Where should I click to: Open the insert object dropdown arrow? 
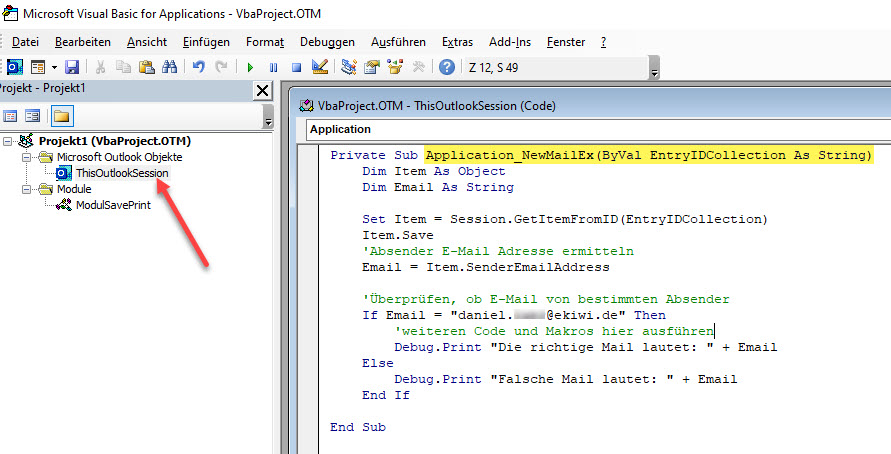[x=54, y=68]
